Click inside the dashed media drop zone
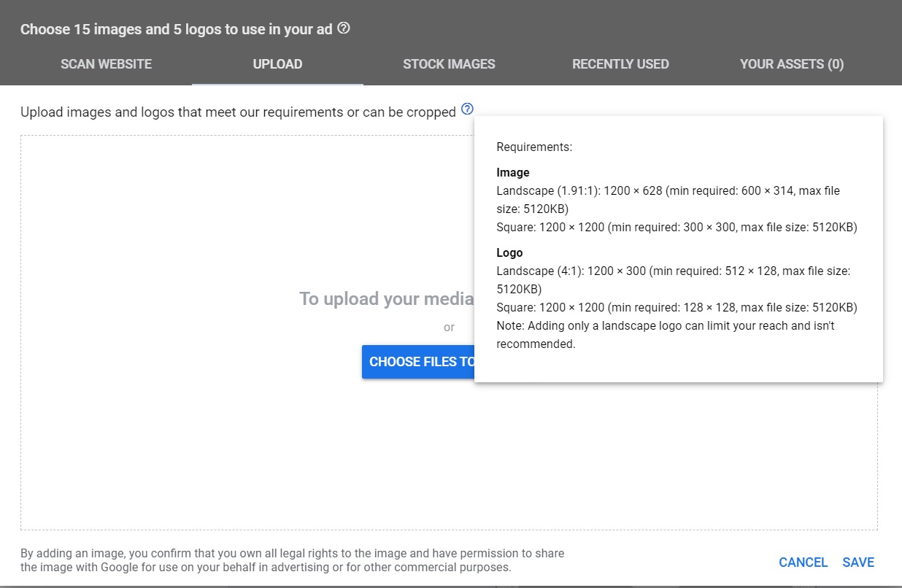 coord(219,438)
